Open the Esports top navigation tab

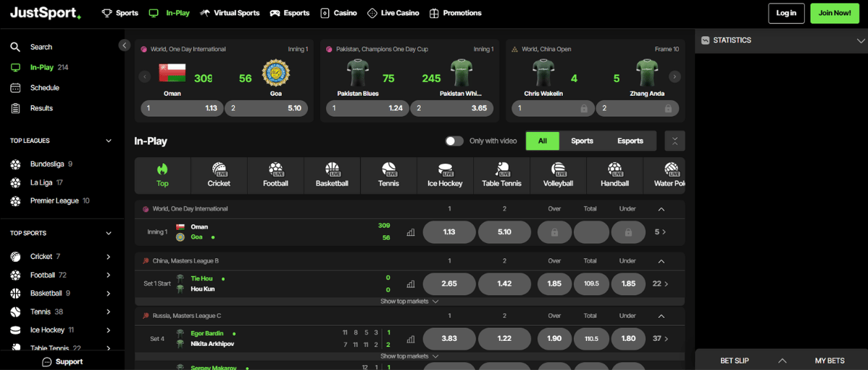click(x=290, y=13)
